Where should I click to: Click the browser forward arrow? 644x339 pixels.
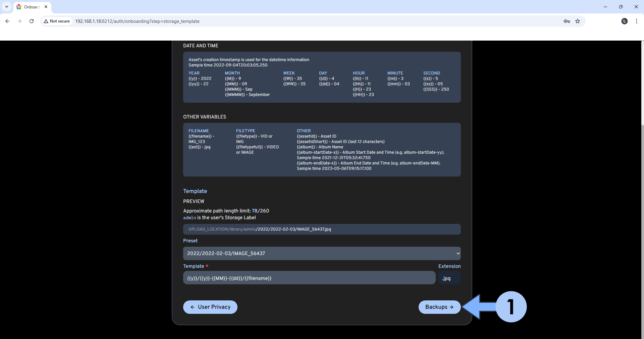click(19, 21)
